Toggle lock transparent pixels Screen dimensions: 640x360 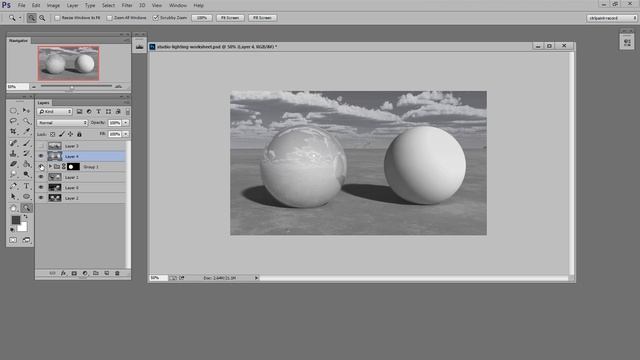(52, 134)
